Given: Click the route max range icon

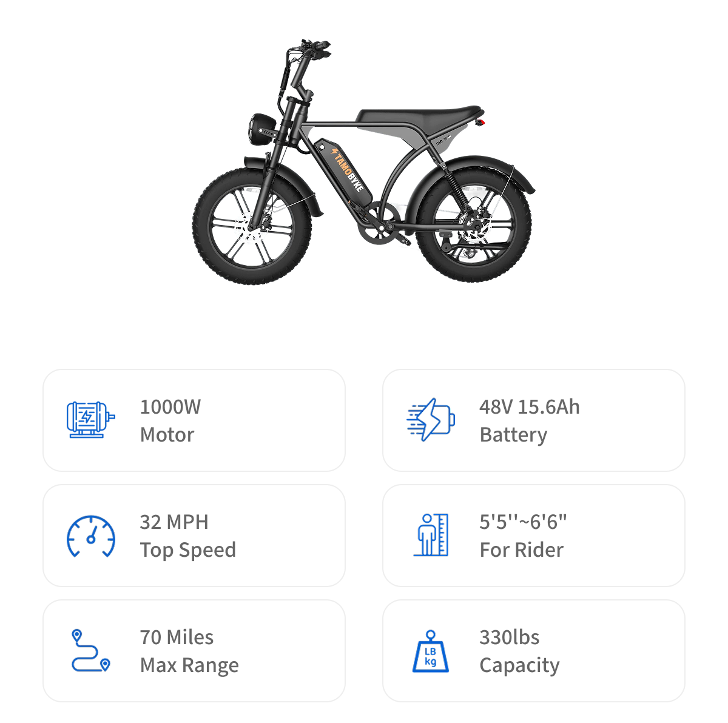Looking at the screenshot, I should [91, 651].
